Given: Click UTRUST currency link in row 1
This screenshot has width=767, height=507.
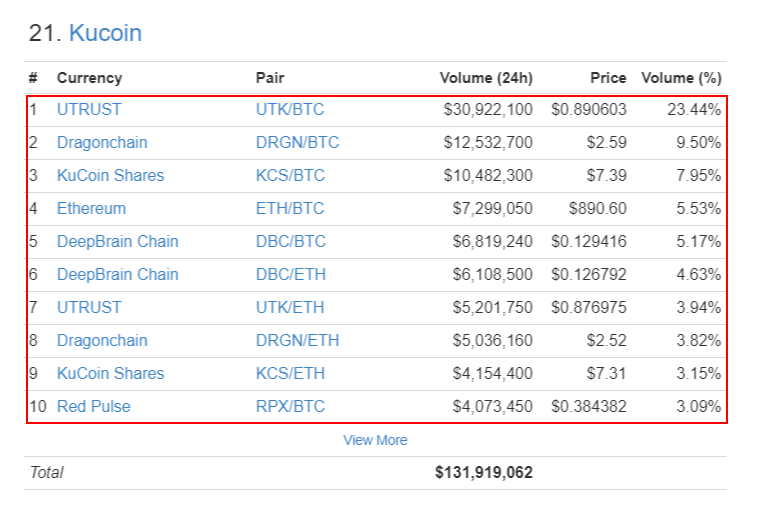Looking at the screenshot, I should tap(89, 109).
